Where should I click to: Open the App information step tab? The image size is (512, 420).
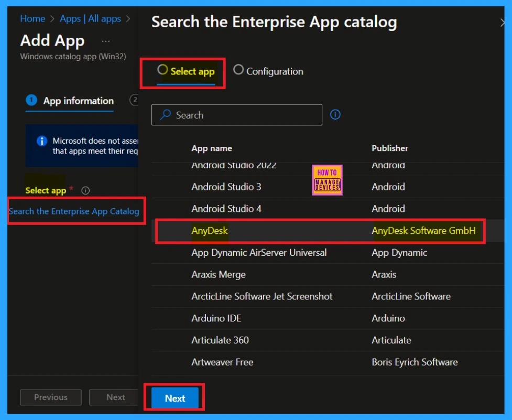click(x=70, y=101)
